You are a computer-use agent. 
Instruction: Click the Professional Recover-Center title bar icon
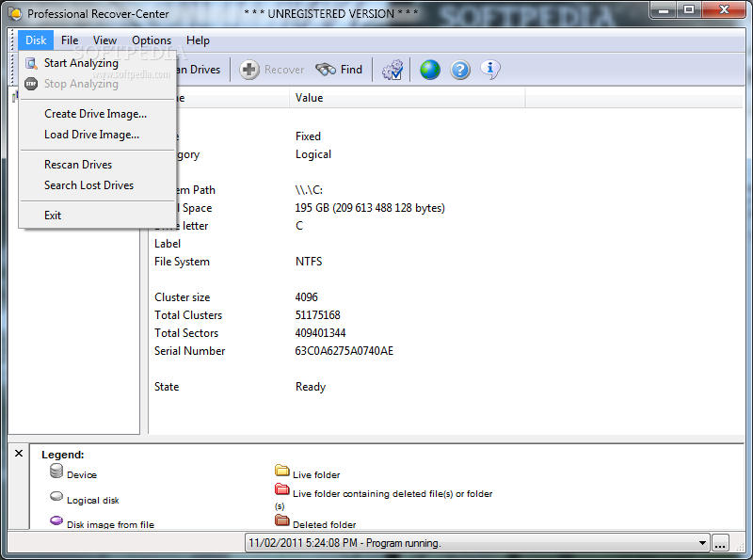tap(15, 13)
